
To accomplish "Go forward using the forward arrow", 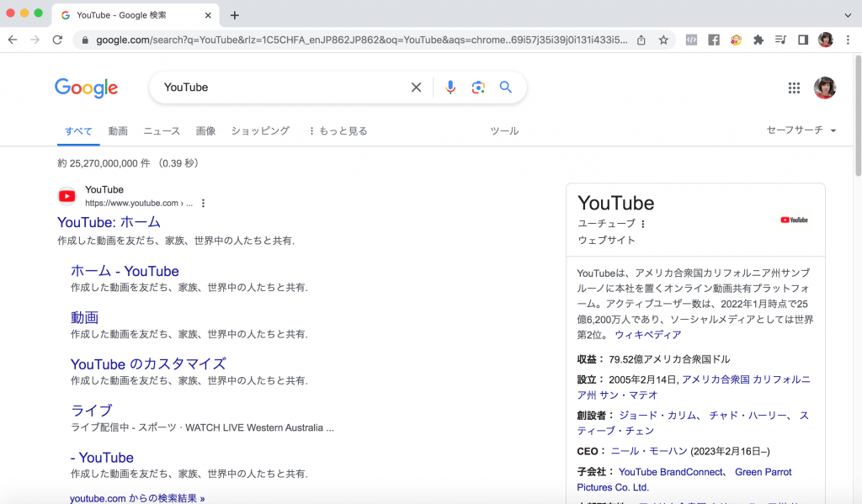I will [x=35, y=40].
